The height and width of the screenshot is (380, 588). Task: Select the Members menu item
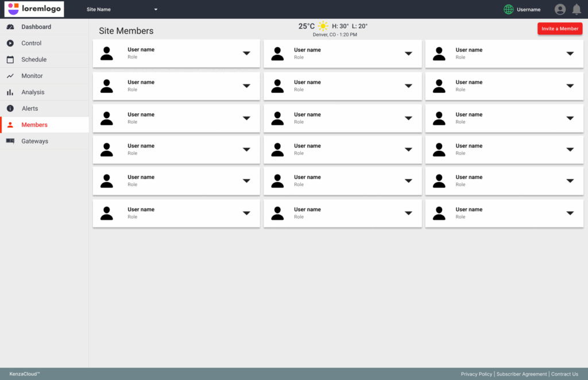pyautogui.click(x=34, y=125)
